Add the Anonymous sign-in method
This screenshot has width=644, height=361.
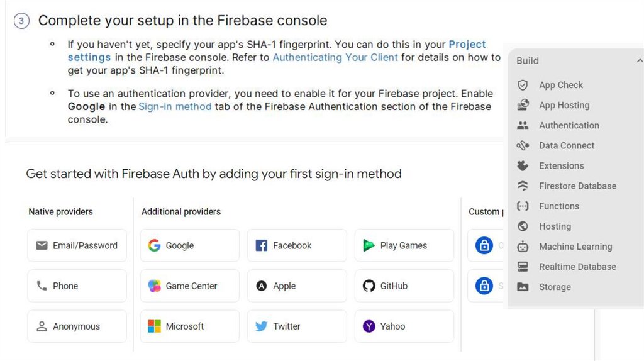[x=77, y=326]
